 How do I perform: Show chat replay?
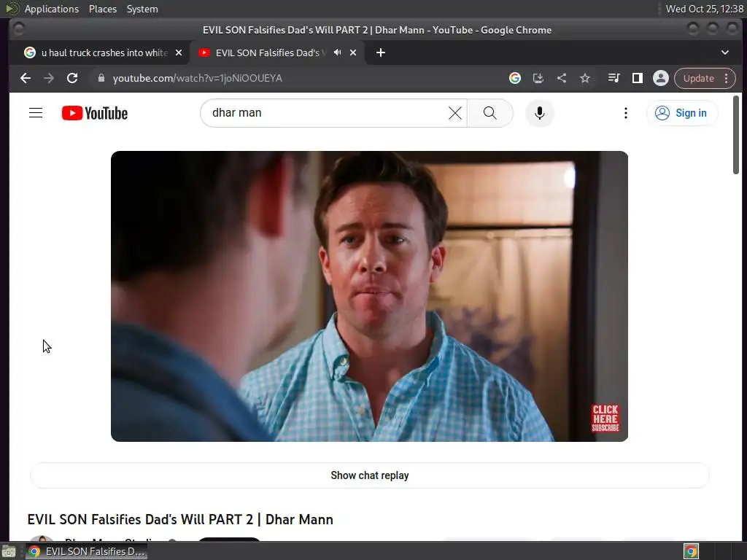coord(370,475)
